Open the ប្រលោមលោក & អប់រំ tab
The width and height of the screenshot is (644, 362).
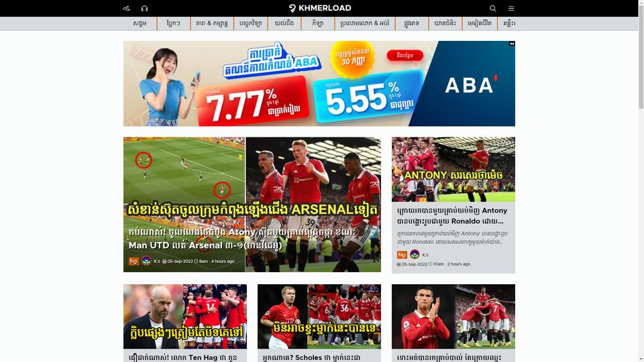click(365, 23)
